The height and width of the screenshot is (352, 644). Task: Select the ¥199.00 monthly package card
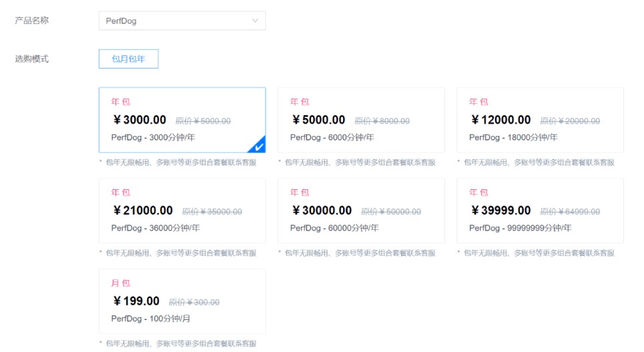[x=182, y=301]
